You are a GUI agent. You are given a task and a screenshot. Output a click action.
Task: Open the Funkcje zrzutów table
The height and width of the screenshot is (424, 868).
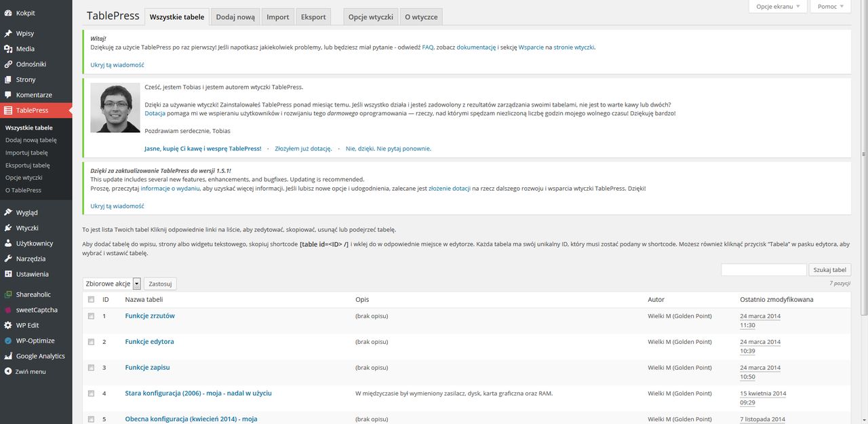click(150, 316)
